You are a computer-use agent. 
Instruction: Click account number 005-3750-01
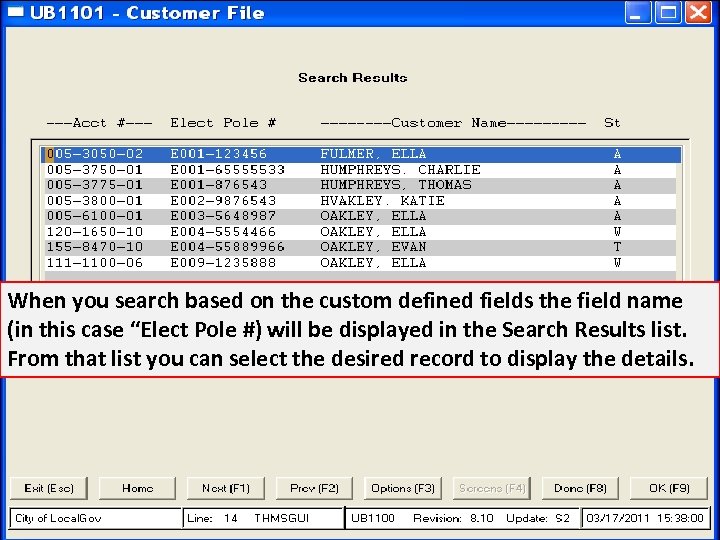click(95, 170)
